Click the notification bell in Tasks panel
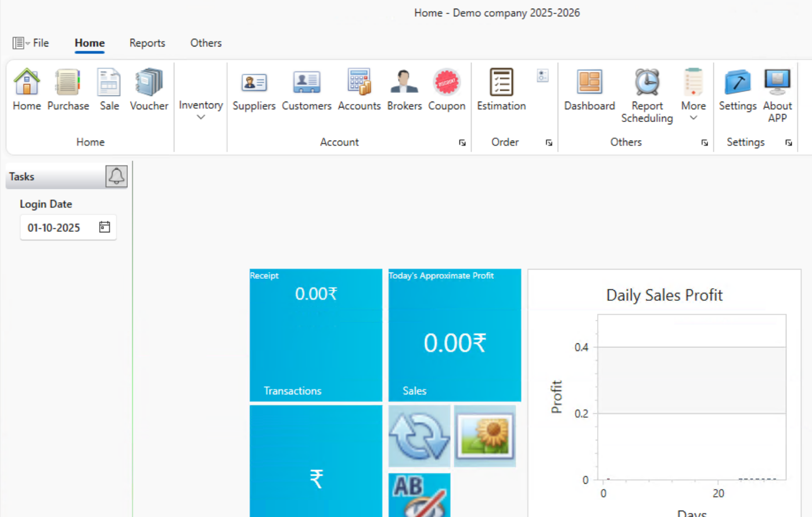Viewport: 812px width, 517px height. [116, 176]
